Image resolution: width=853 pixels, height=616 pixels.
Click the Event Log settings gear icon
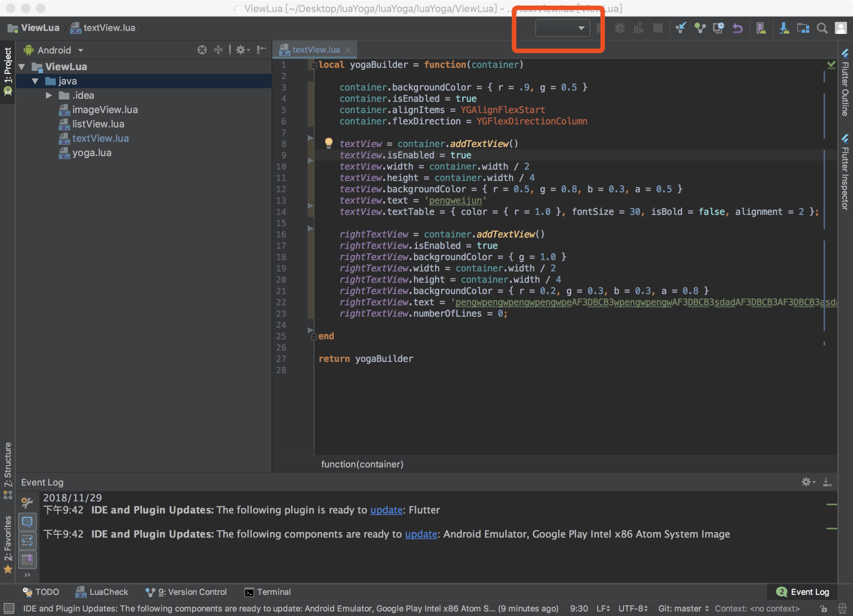(806, 482)
